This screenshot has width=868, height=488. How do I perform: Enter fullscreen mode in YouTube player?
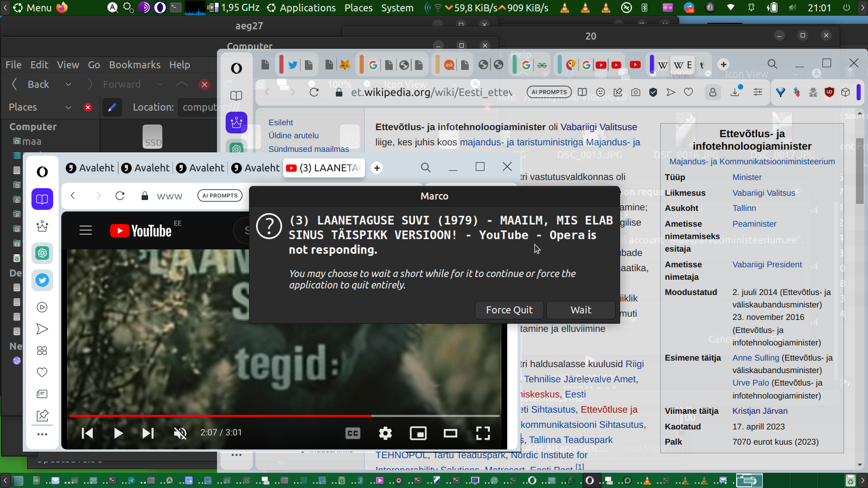coord(483,433)
